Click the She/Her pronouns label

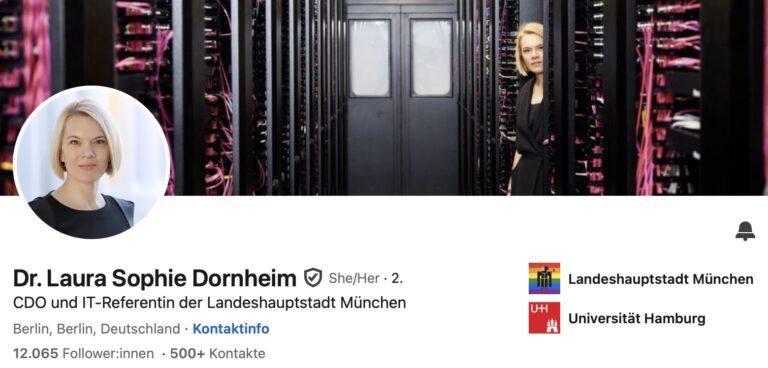click(x=354, y=279)
